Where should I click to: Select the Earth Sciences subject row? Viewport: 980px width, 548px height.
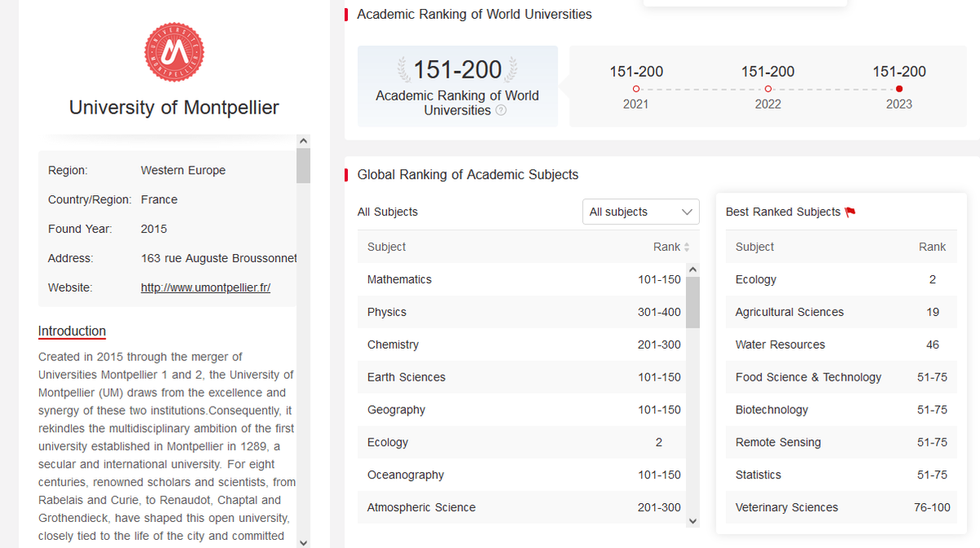(522, 377)
